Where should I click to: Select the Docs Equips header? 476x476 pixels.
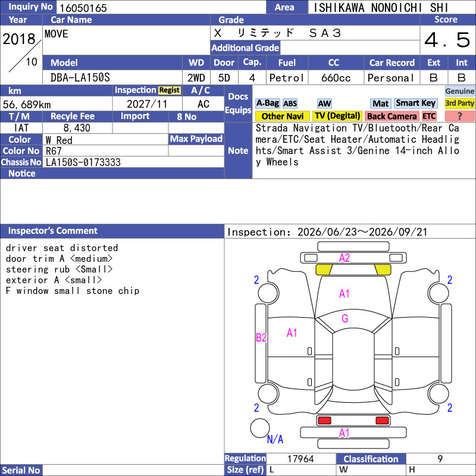tap(238, 104)
